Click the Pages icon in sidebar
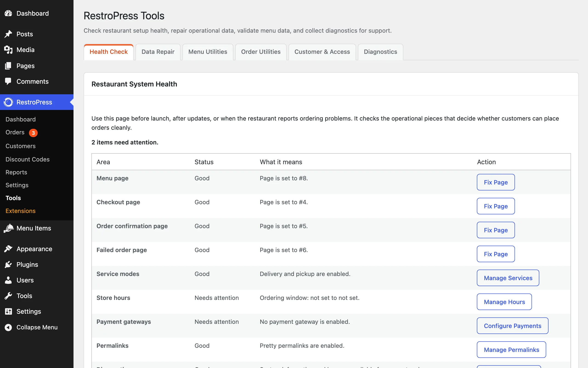The width and height of the screenshot is (588, 368). click(x=8, y=66)
